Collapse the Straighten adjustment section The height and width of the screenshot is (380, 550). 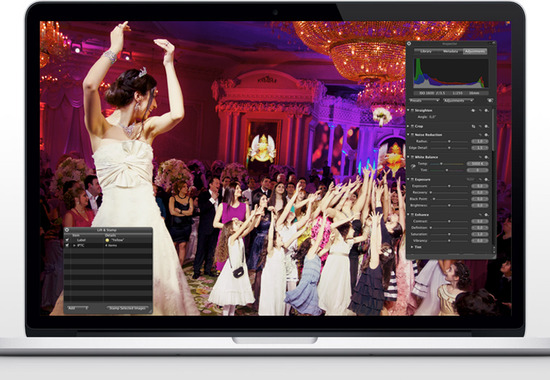408,110
